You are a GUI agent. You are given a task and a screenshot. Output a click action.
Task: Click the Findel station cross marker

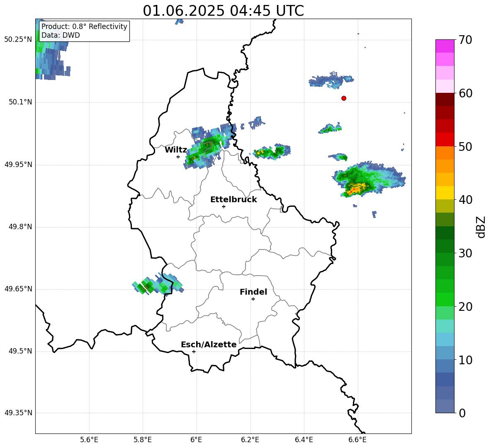click(253, 299)
